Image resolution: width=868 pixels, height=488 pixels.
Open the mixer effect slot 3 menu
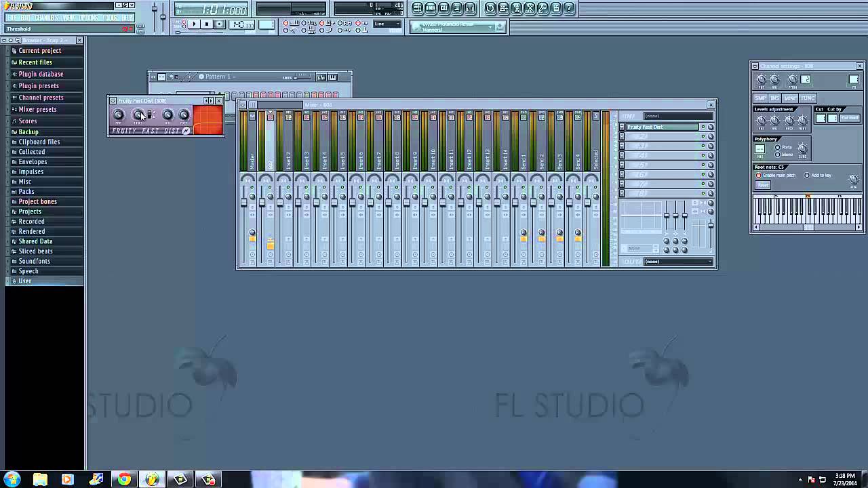(622, 146)
